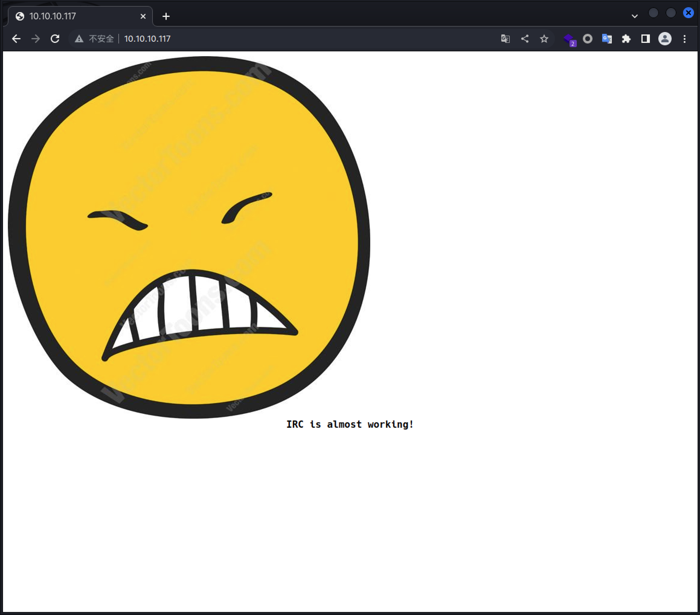Click the angry yellow smiley image
The width and height of the screenshot is (700, 615).
[x=189, y=237]
